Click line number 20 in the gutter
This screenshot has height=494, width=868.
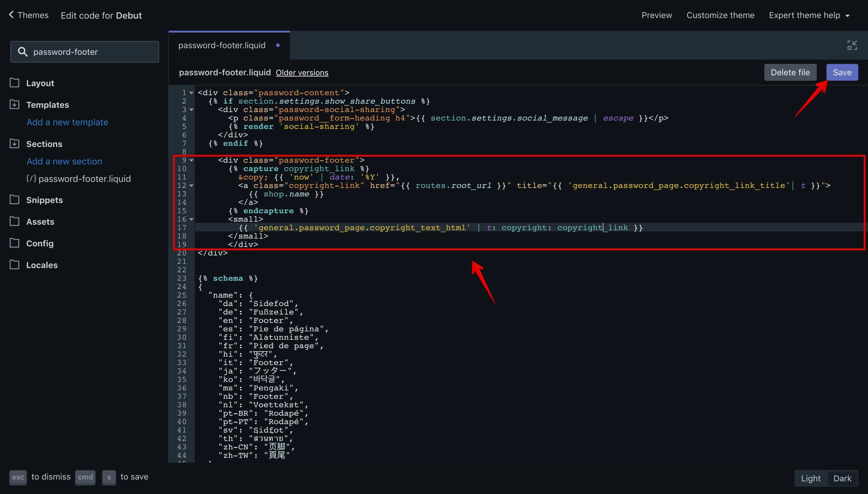click(x=182, y=253)
